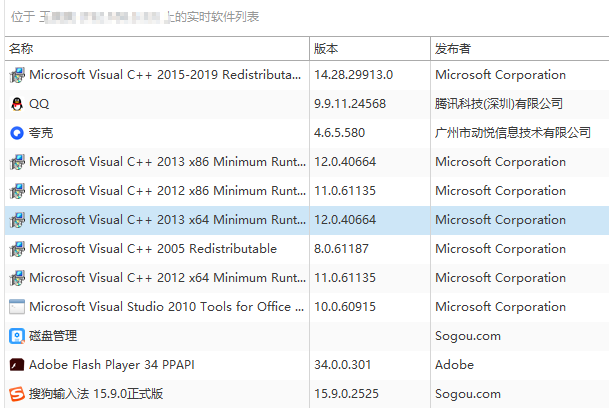Click the Visual C++ 2005 Redistributable icon
Screen dimensions: 609x408
pos(17,249)
